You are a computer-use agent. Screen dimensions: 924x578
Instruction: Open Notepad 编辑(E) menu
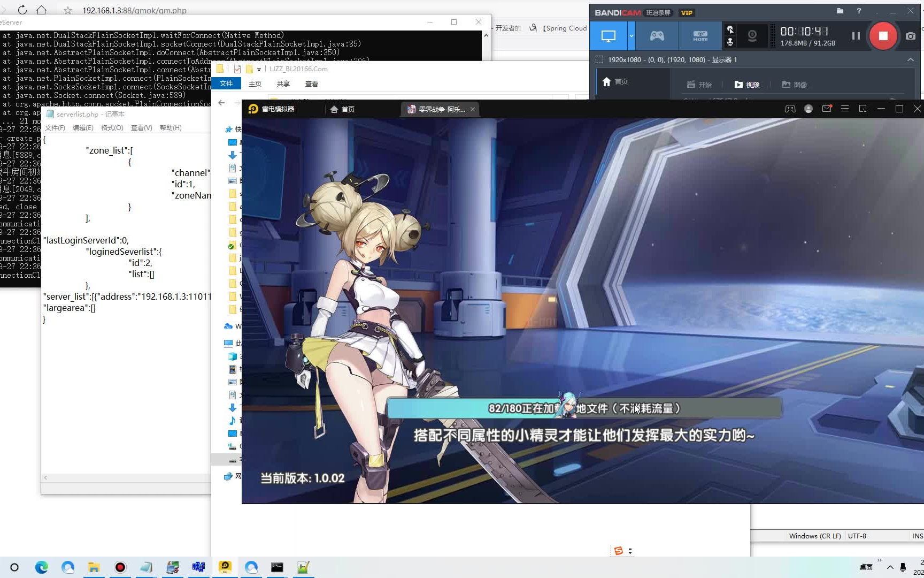click(83, 128)
